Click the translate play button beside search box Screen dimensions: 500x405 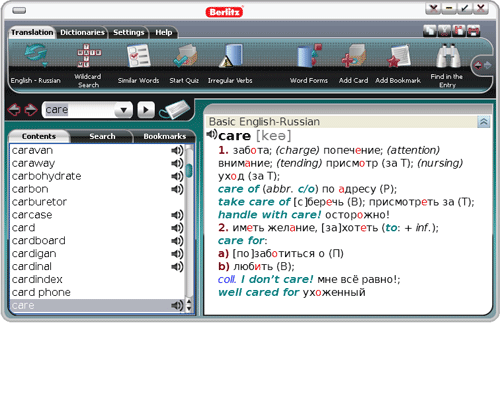click(x=146, y=110)
